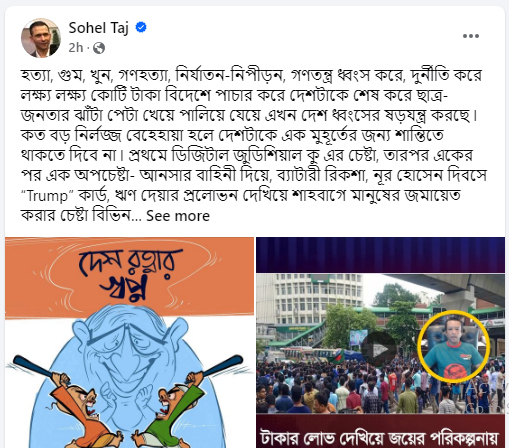The image size is (509, 448).
Task: Click the yellow-circled man inset in video
Action: tap(453, 347)
